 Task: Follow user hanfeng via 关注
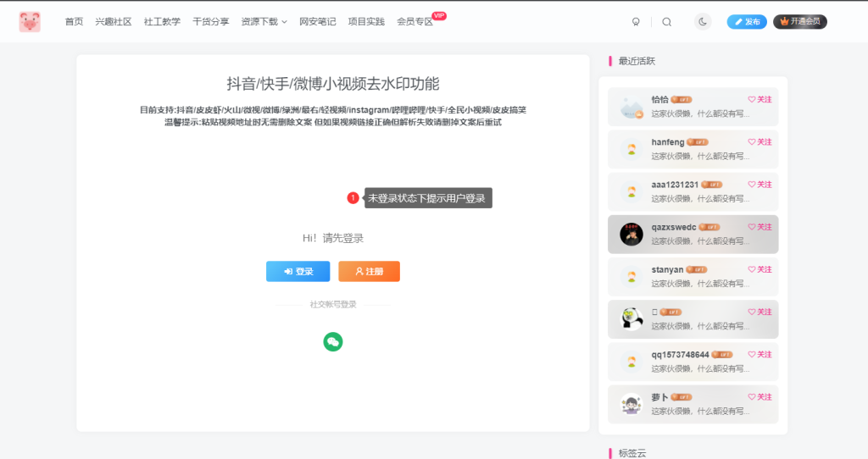tap(760, 142)
